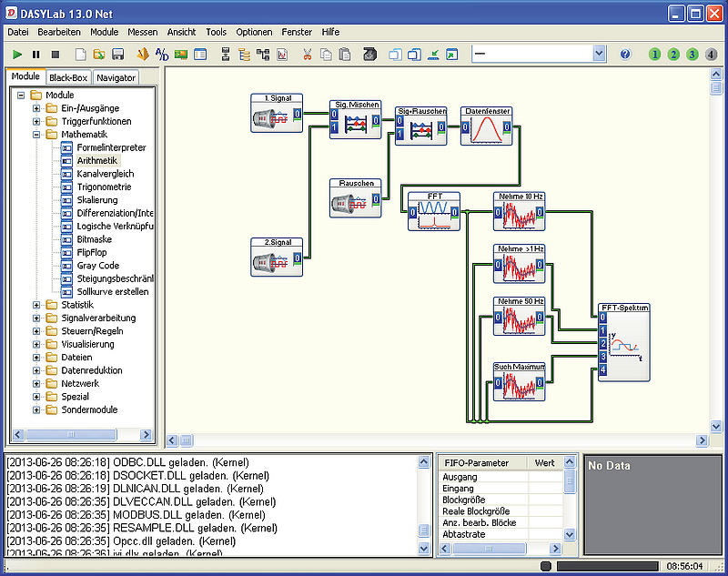Copy the selected modules
This screenshot has width=728, height=576.
click(326, 55)
